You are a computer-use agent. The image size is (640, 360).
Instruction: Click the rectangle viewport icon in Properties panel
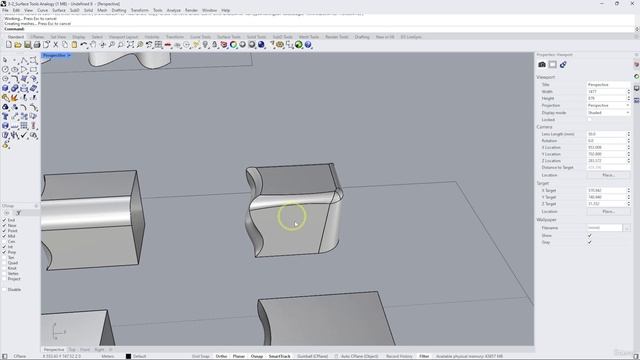(x=552, y=64)
